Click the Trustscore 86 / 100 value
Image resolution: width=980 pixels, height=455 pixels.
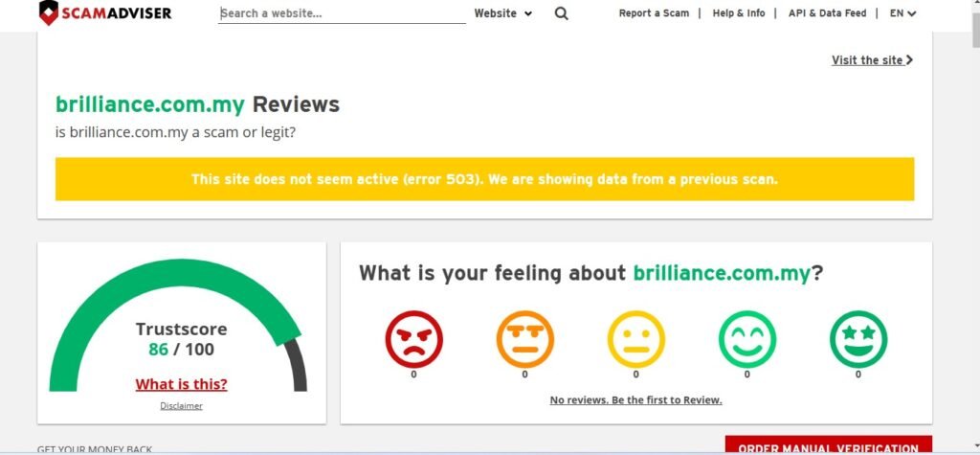[x=181, y=349]
